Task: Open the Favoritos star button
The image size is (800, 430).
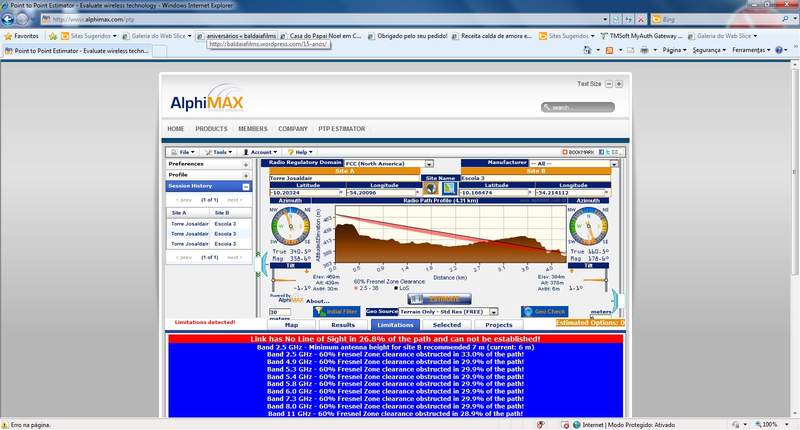Action: tap(21, 35)
